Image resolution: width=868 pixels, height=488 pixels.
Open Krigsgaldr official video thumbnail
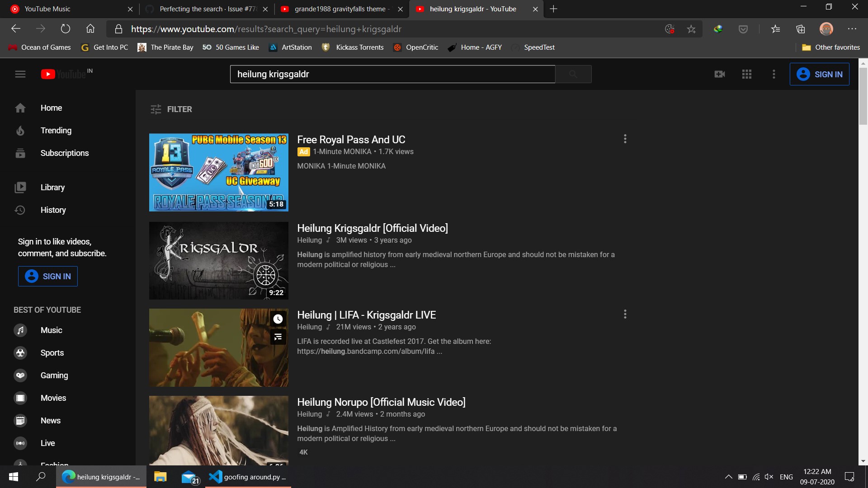click(219, 261)
